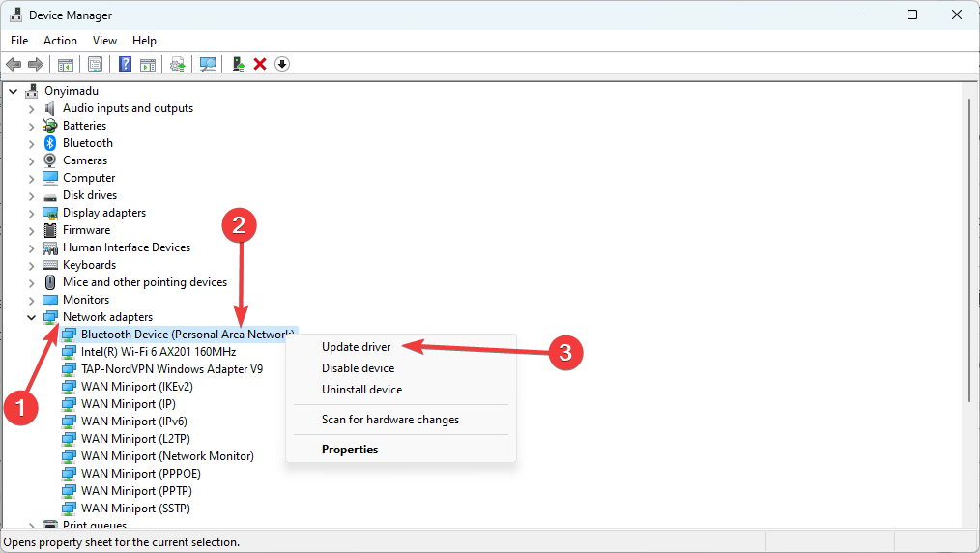
Task: Click the Properties sheet toolbar icon
Action: 95,64
